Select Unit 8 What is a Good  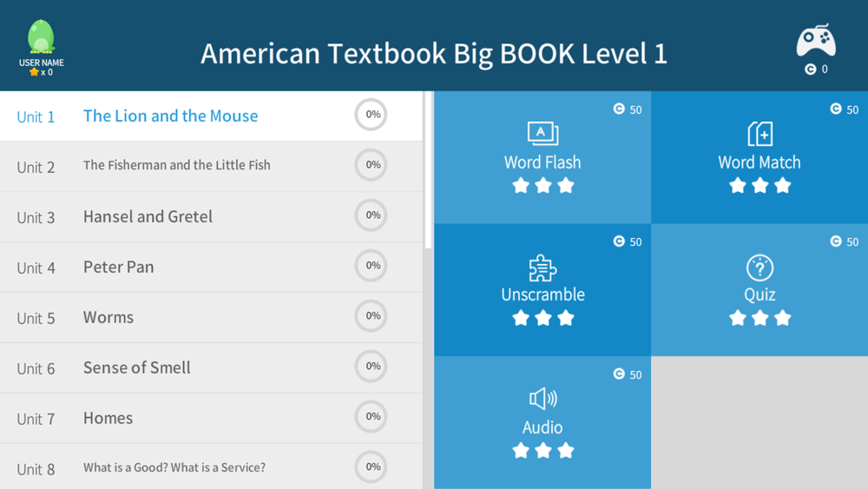211,466
